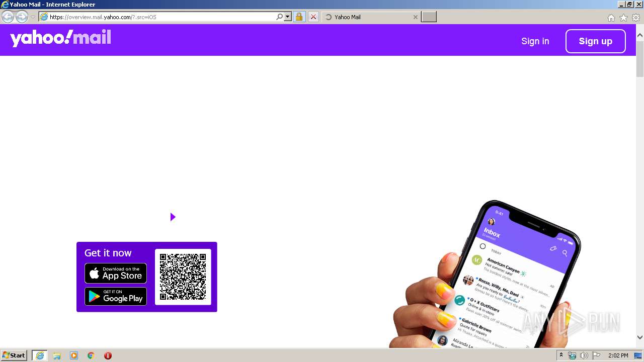Click the Get it now heading

coord(108,253)
